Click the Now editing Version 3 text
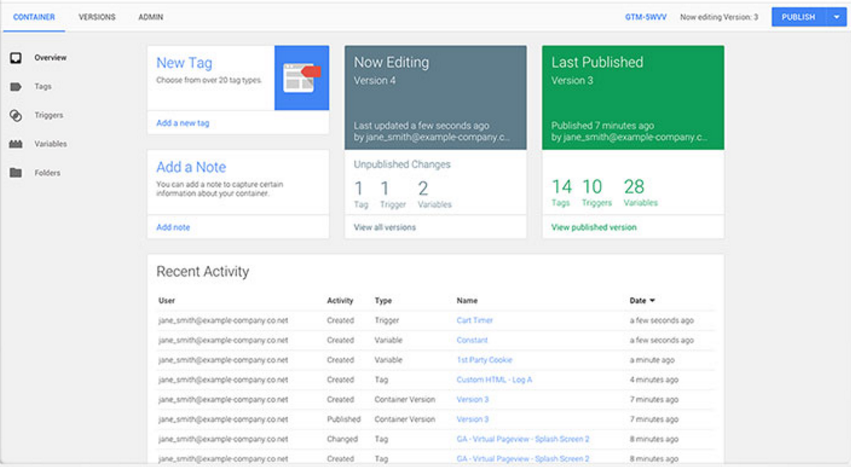 click(x=719, y=17)
